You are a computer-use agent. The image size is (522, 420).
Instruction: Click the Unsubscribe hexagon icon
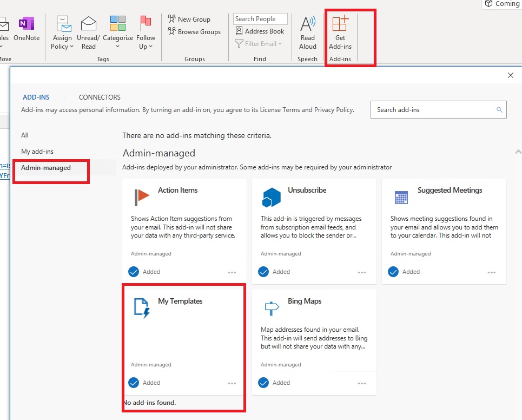(272, 198)
